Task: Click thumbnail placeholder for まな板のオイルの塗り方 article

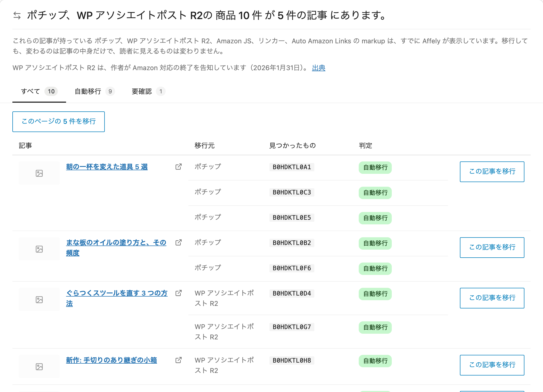Action: click(39, 249)
